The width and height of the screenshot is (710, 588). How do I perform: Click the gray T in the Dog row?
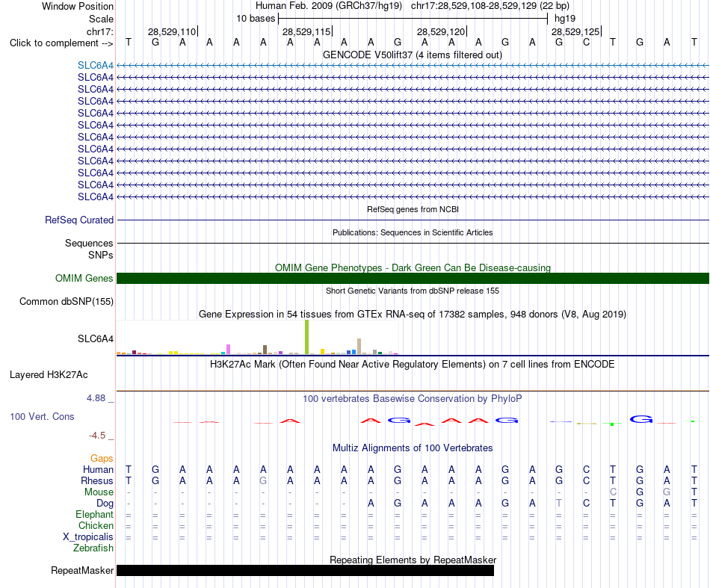click(559, 504)
